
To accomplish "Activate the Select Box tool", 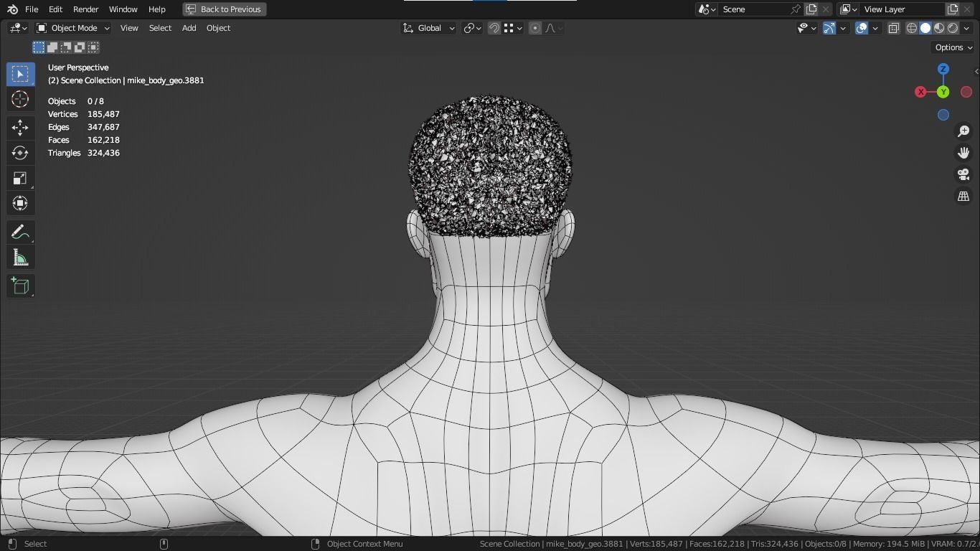I will pos(20,74).
